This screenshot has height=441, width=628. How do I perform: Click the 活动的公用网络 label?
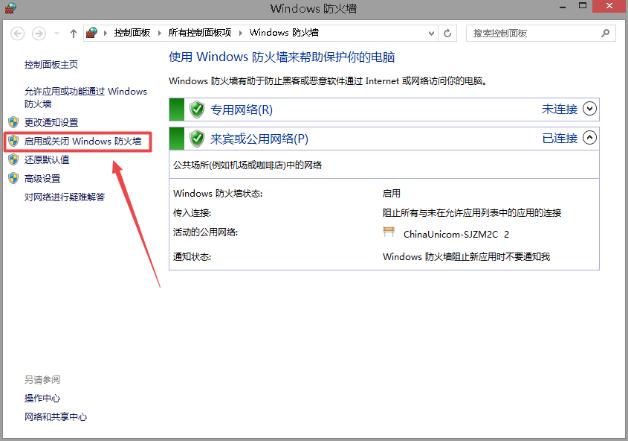205,232
